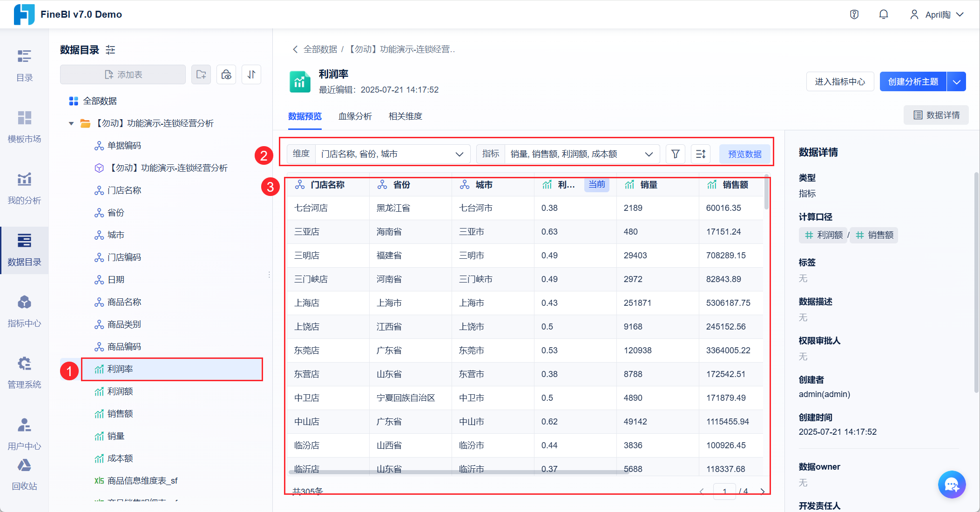This screenshot has height=512, width=980.
Task: Click the 预览数据 button
Action: tap(744, 154)
